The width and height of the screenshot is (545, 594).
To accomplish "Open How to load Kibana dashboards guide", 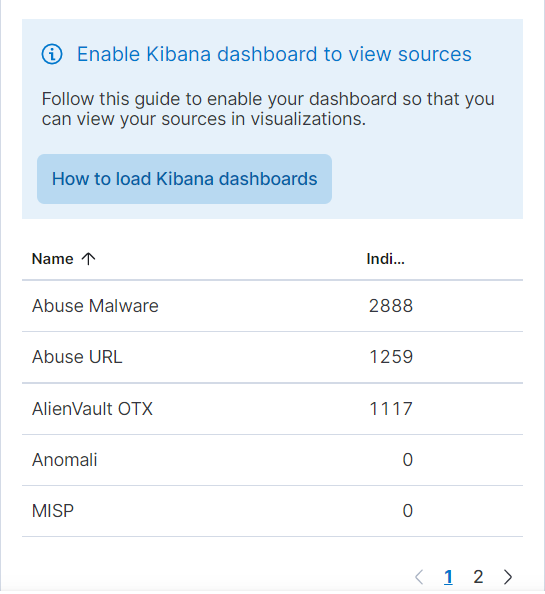I will click(x=184, y=179).
